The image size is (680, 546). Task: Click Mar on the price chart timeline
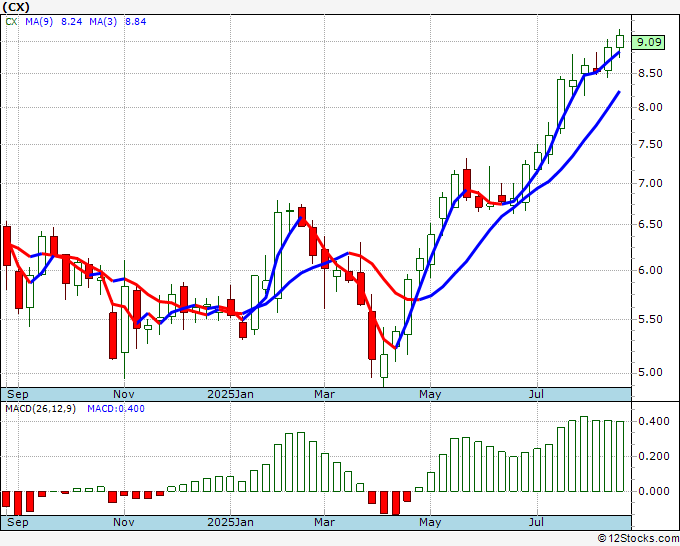tap(324, 394)
